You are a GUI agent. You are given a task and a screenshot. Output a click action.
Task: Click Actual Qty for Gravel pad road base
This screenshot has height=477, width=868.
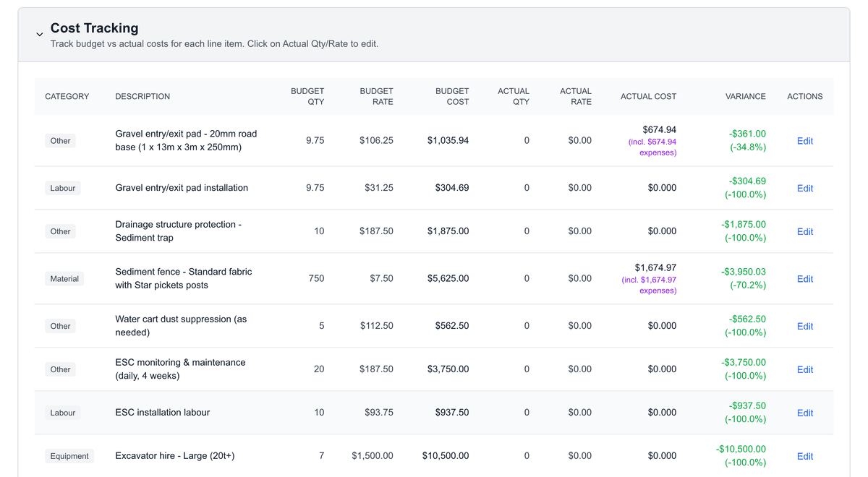(527, 140)
